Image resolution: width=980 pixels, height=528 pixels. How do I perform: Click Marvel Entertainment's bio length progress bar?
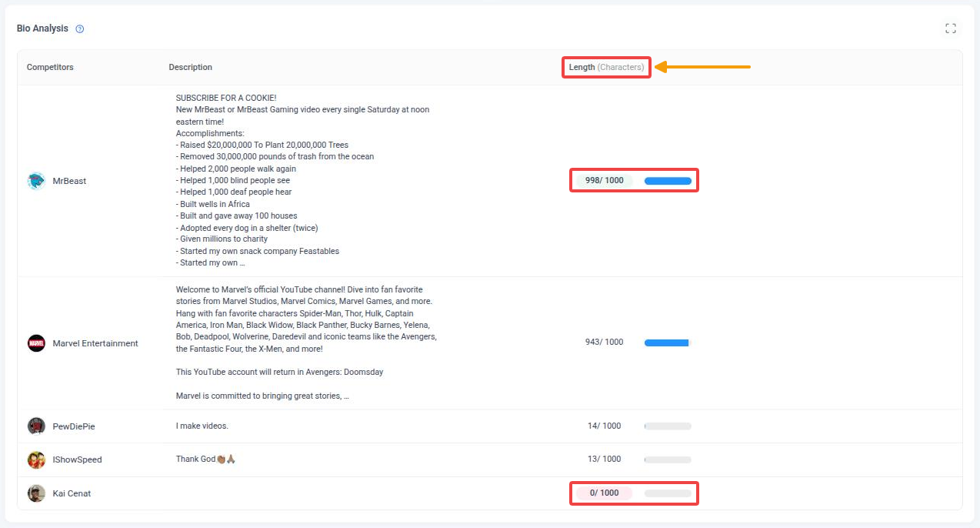tap(668, 343)
